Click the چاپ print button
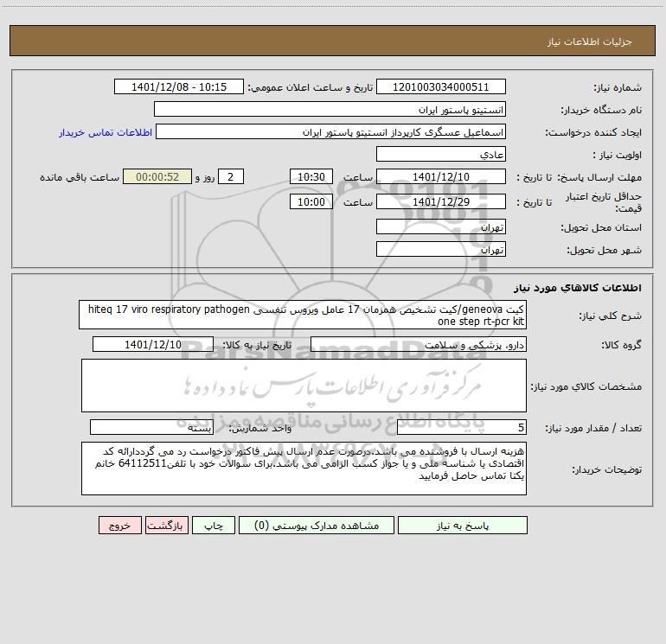Screen dimensions: 666x644 [x=214, y=526]
